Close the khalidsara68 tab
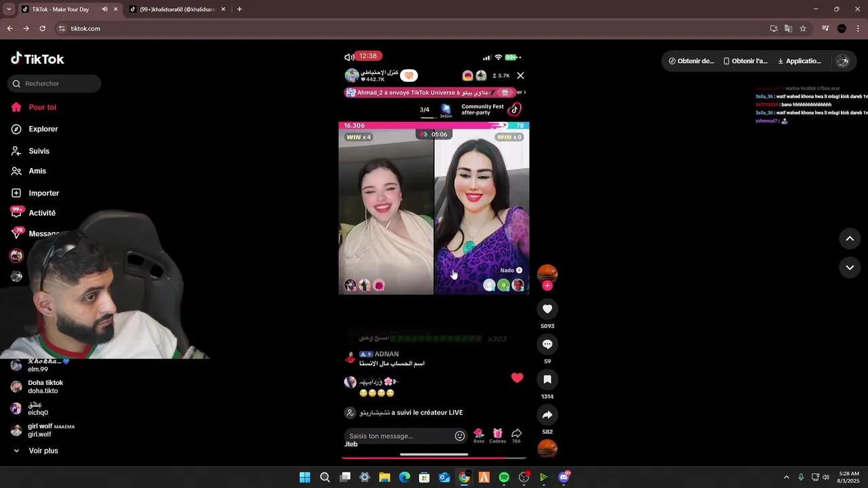868x488 pixels. pyautogui.click(x=223, y=9)
